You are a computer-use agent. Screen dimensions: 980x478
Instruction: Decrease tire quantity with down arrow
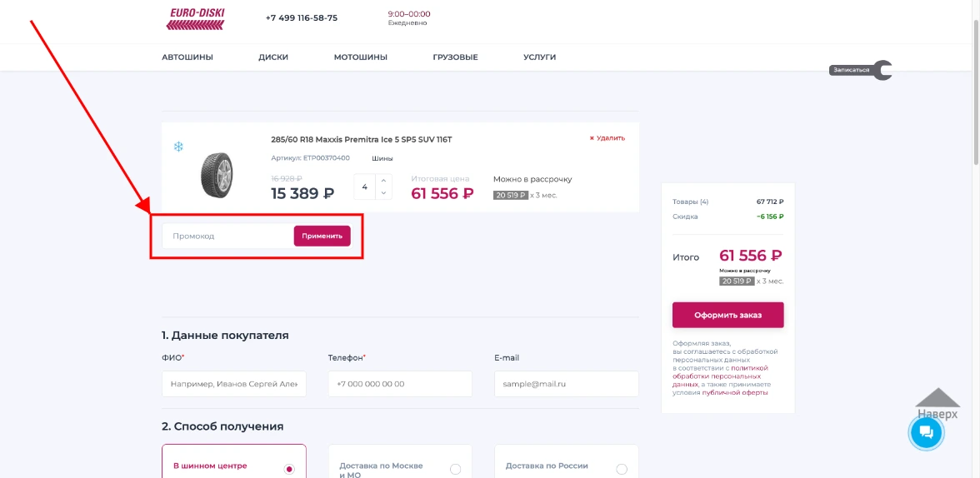[x=383, y=192]
